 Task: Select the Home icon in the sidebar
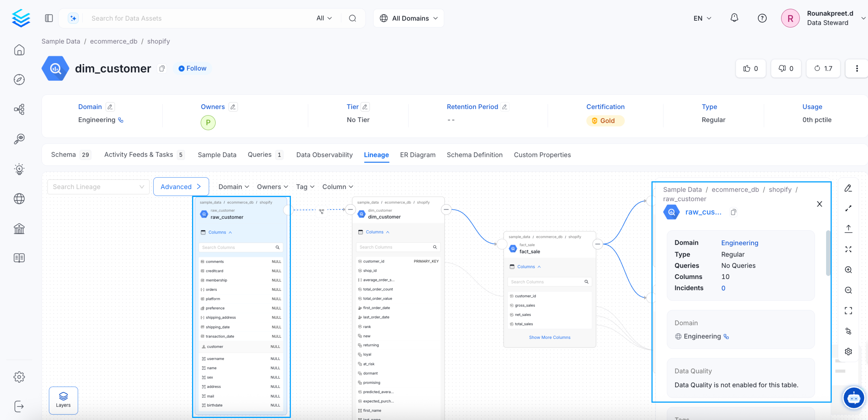[19, 50]
